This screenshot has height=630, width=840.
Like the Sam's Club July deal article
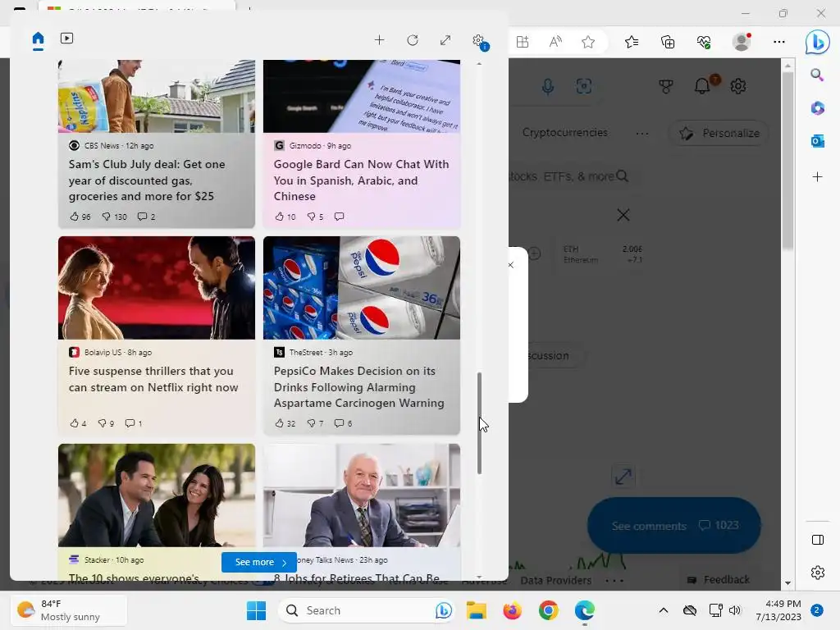click(x=80, y=217)
